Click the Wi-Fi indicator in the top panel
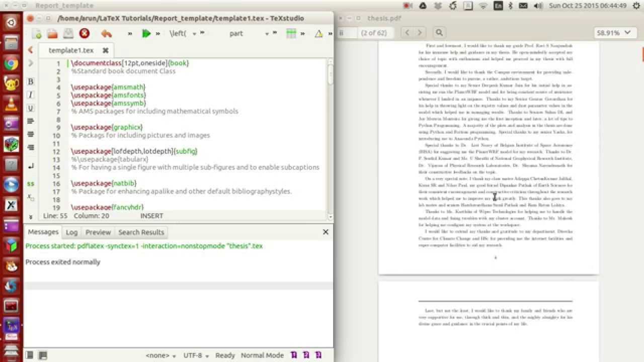Image resolution: width=644 pixels, height=362 pixels. pos(484,6)
